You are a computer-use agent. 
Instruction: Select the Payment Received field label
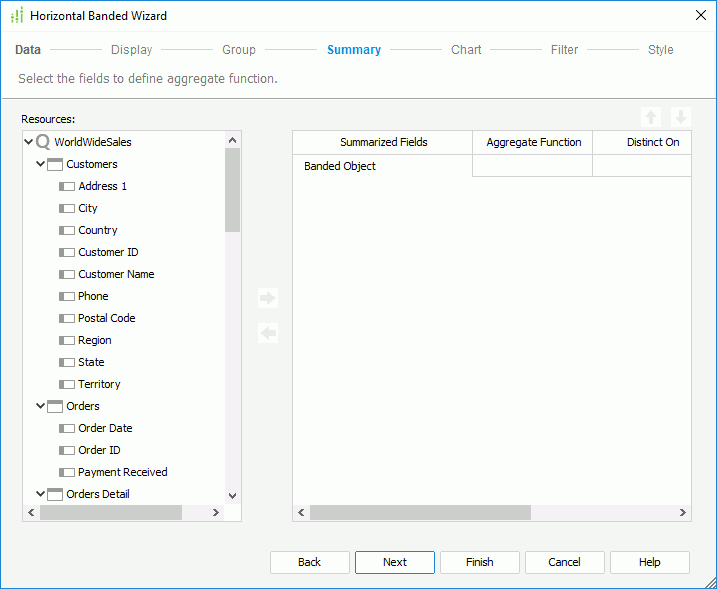[x=123, y=472]
